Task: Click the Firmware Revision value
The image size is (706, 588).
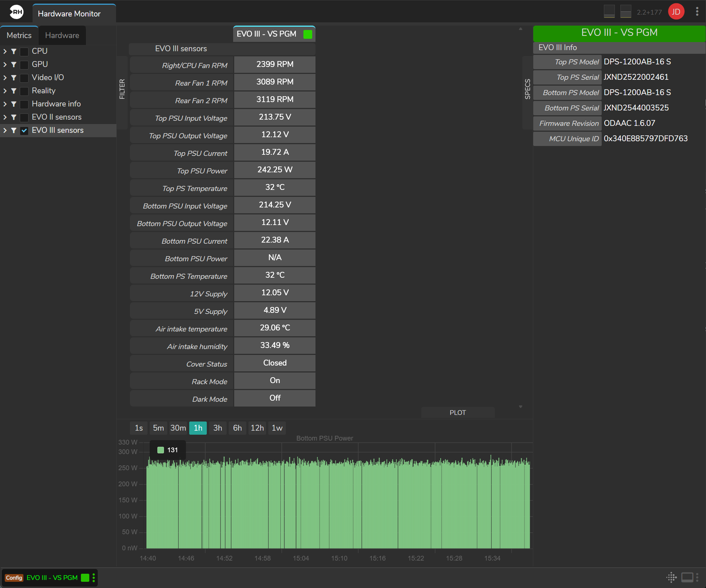Action: (x=630, y=123)
